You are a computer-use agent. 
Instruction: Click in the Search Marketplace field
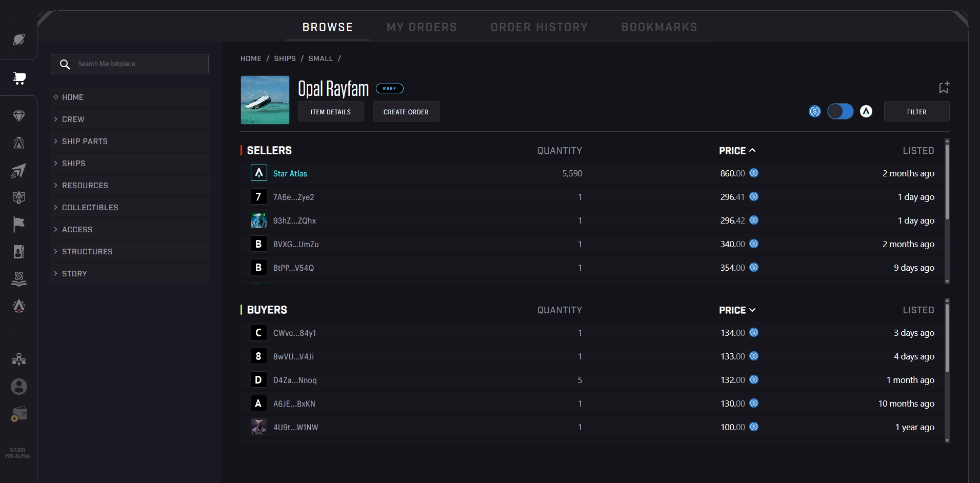(x=130, y=64)
